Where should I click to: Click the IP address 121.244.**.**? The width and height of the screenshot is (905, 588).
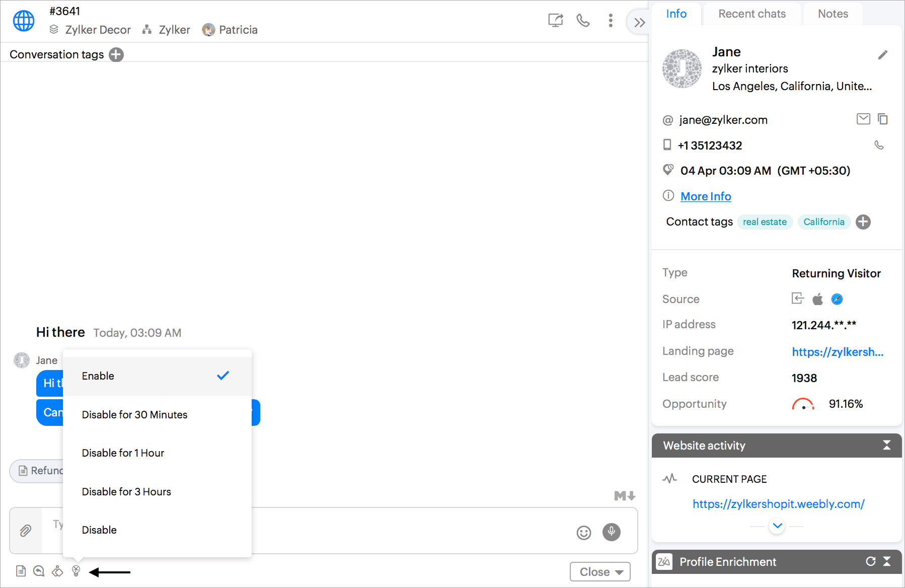coord(824,325)
